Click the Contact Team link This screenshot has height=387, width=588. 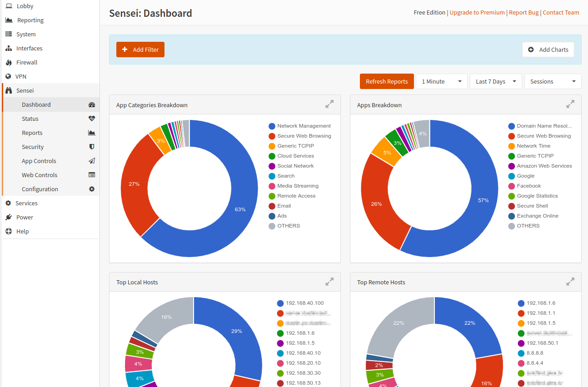(x=561, y=12)
